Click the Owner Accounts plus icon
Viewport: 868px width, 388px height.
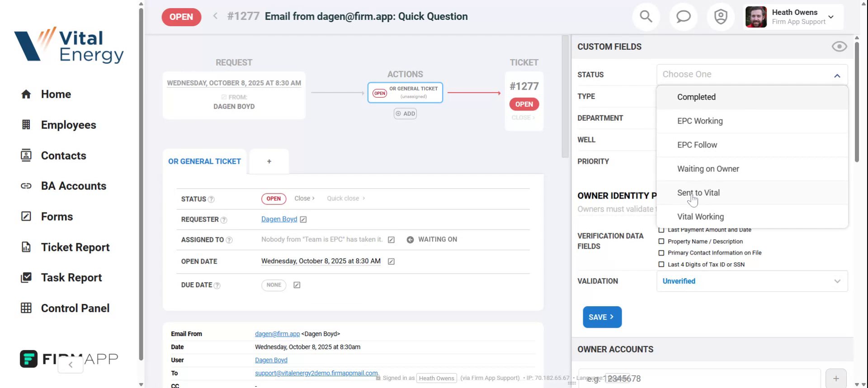(x=835, y=378)
